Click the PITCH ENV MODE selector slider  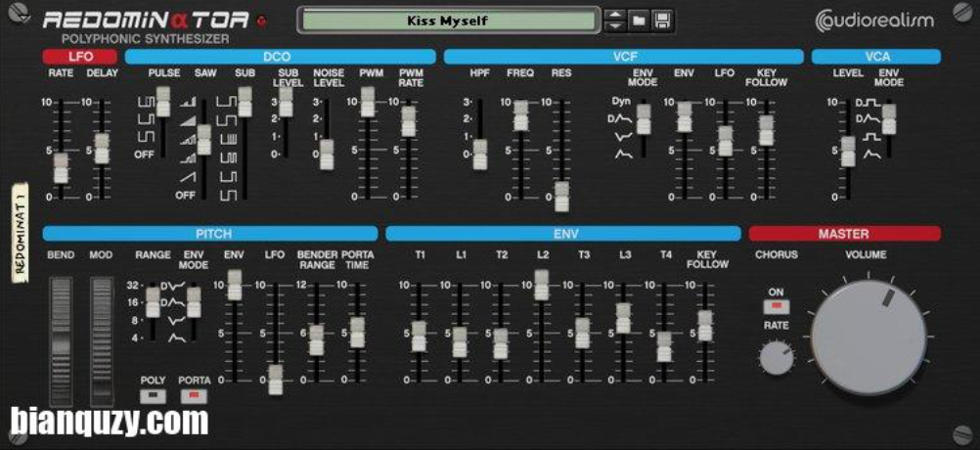pos(194,302)
